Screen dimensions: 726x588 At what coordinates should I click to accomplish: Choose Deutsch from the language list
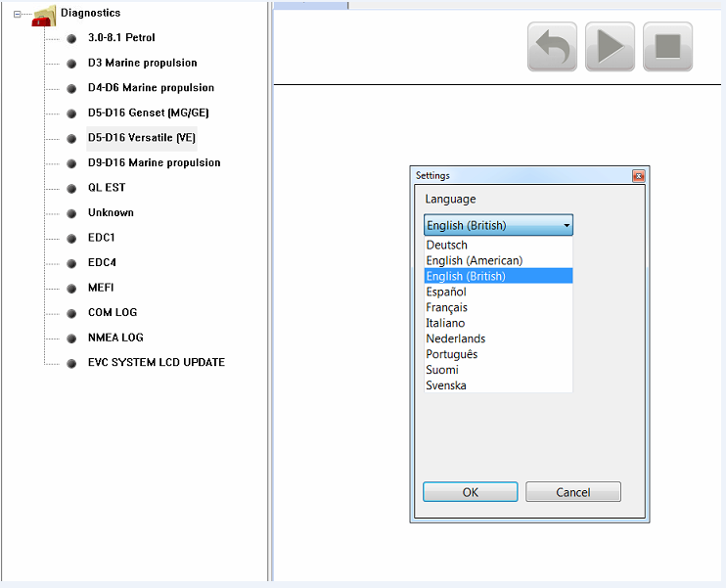pos(447,245)
